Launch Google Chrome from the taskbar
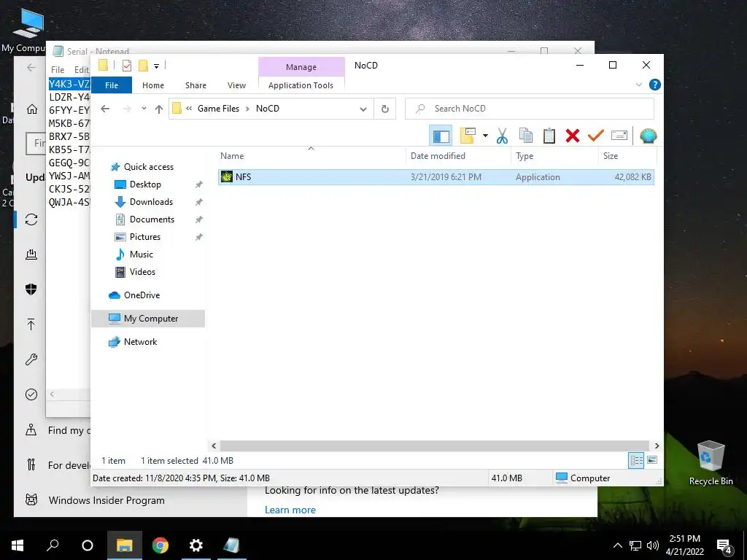The height and width of the screenshot is (560, 747). [160, 545]
